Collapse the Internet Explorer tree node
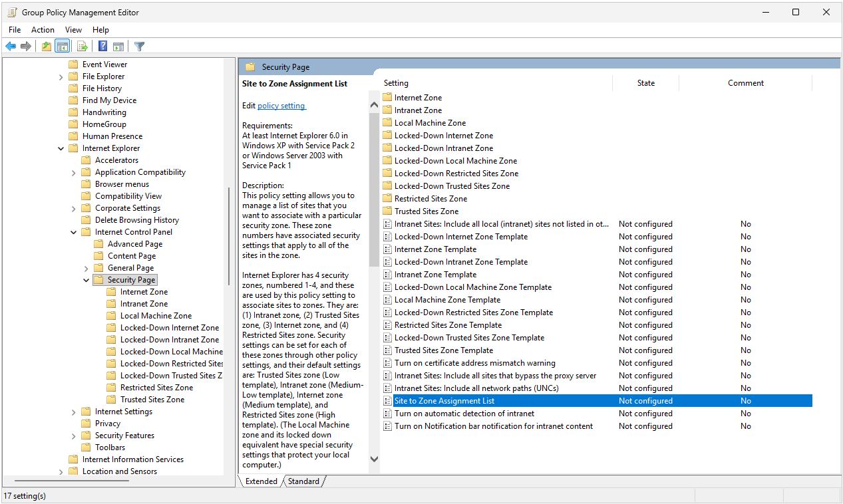The image size is (843, 504). [x=61, y=148]
